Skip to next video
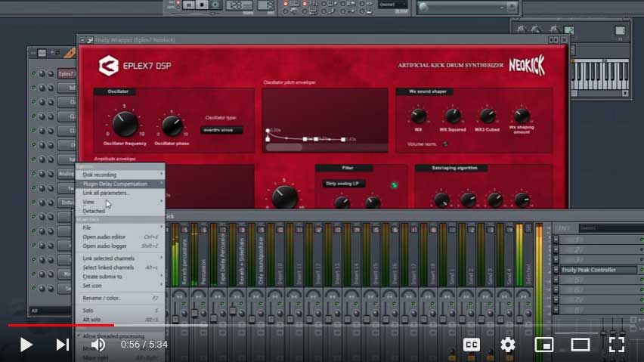This screenshot has width=644, height=362. [63, 345]
